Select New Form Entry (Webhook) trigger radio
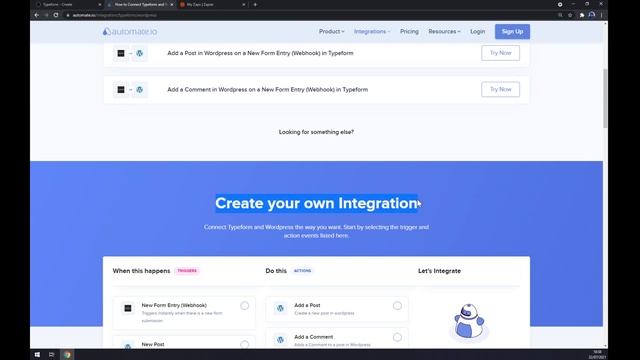The height and width of the screenshot is (360, 640). click(x=244, y=306)
